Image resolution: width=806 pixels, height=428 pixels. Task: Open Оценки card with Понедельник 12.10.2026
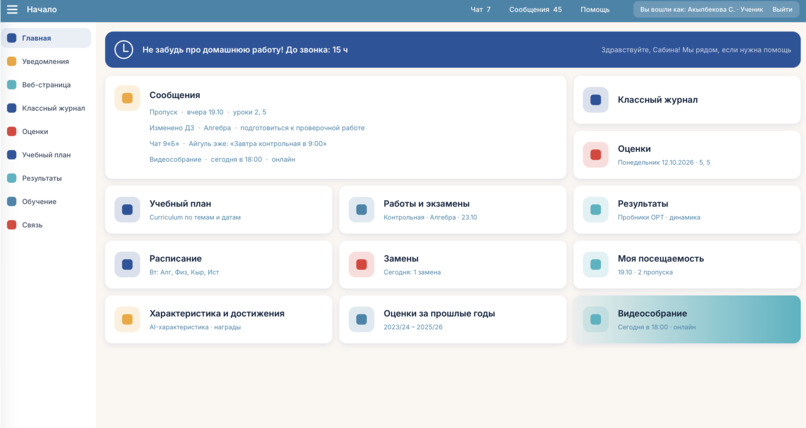pyautogui.click(x=687, y=155)
